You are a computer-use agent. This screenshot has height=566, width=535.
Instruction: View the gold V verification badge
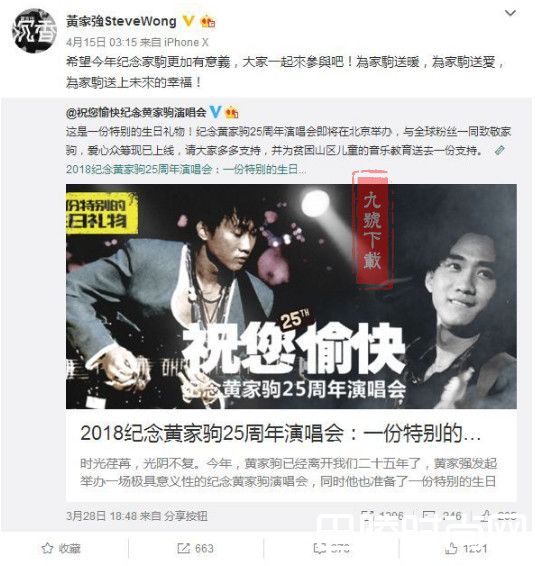(x=188, y=22)
